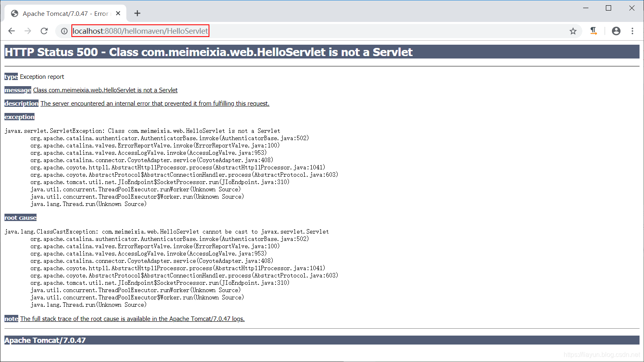Viewport: 644px width, 362px height.
Task: Click the javax.servlet.ServletException line
Action: pyautogui.click(x=142, y=131)
